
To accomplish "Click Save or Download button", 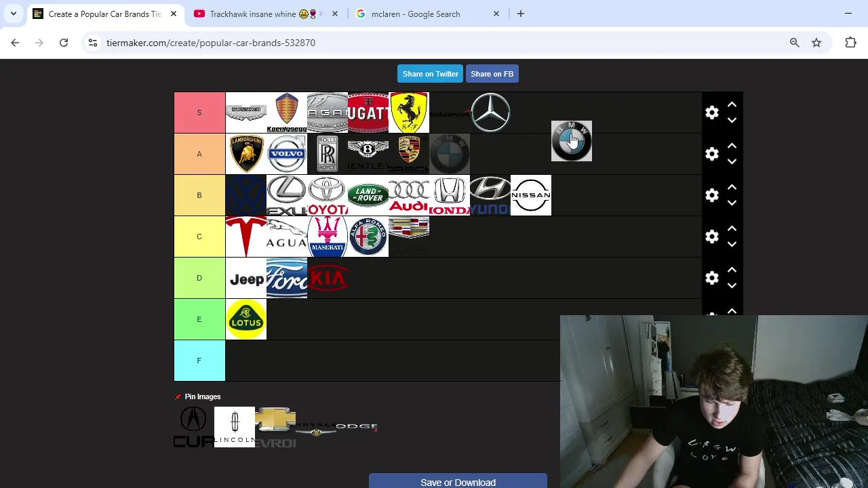I will (458, 482).
